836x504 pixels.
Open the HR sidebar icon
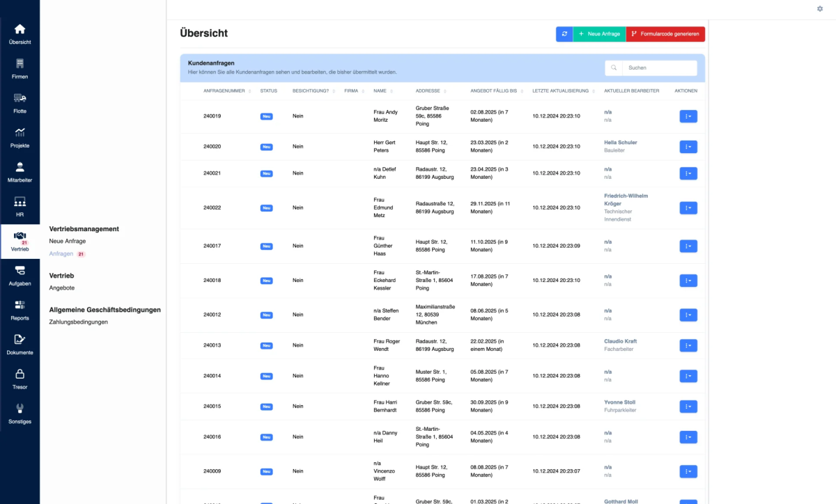[x=20, y=206]
